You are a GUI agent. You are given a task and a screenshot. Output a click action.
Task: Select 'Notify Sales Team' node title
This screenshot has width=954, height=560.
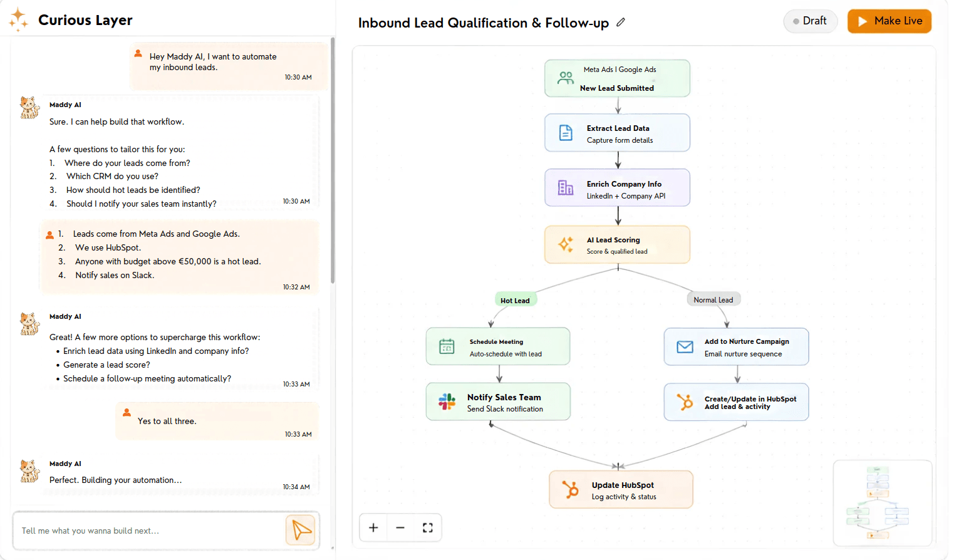[x=504, y=397]
